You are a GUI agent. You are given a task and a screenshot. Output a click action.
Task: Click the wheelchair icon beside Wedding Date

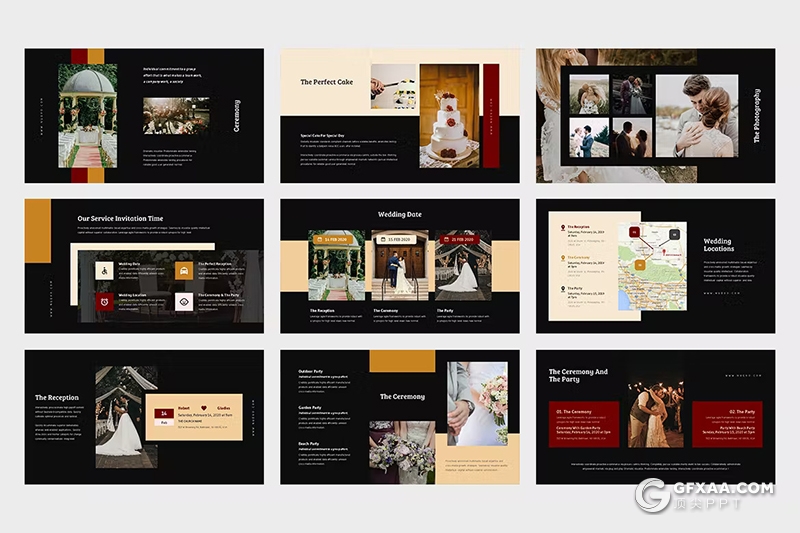(x=103, y=270)
